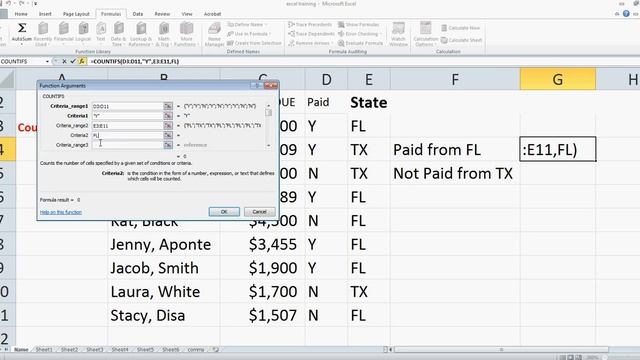Switch to the Sheet1 worksheet tab
Viewport: 640px width, 360px height.
point(44,350)
